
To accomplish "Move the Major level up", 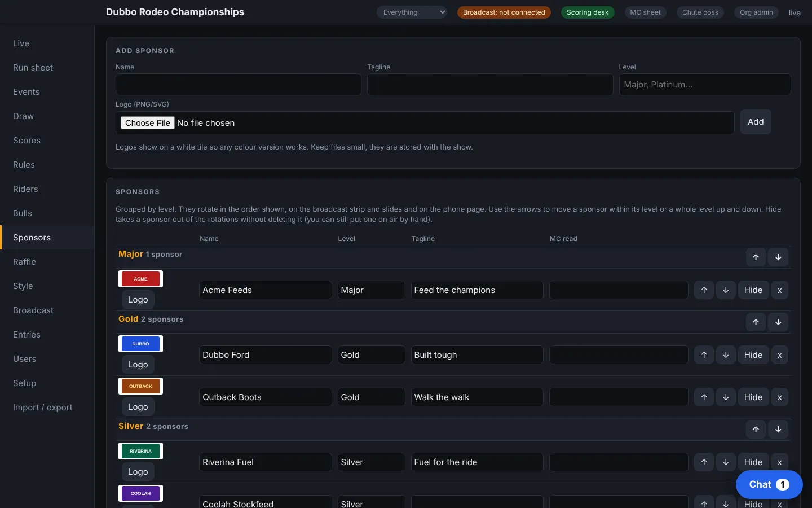I will 756,257.
